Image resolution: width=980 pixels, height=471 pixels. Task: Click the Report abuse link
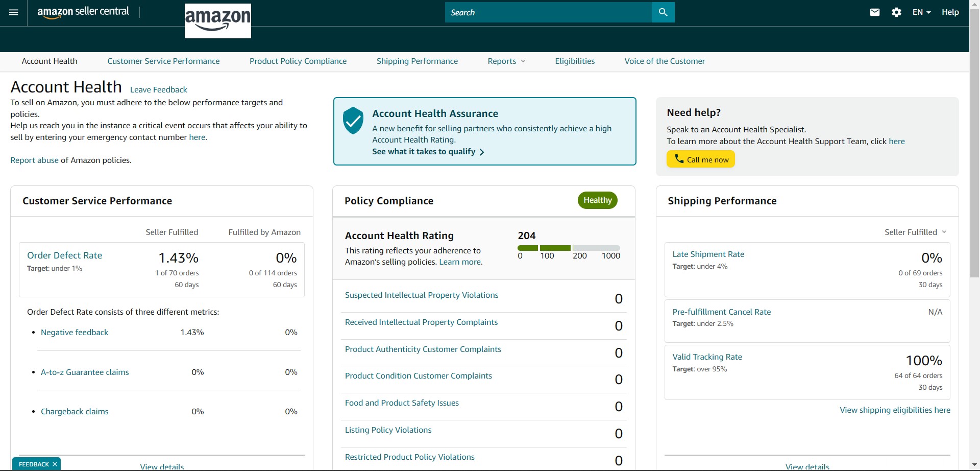click(34, 160)
